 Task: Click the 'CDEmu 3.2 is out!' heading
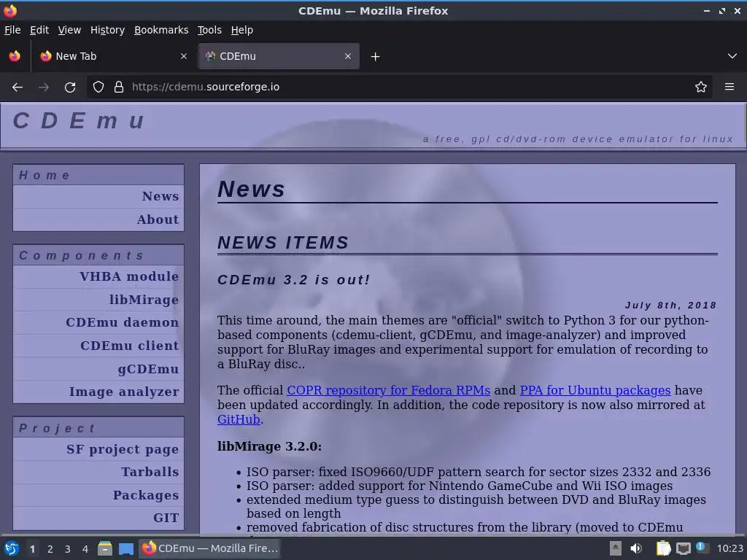tap(293, 280)
